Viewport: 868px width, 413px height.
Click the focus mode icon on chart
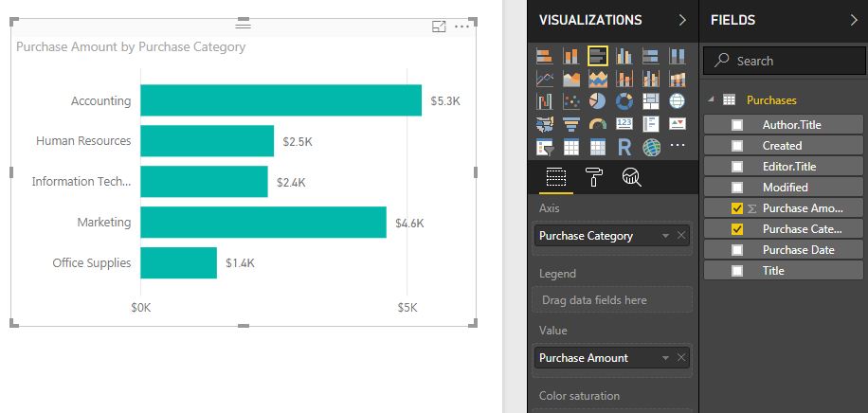[439, 27]
